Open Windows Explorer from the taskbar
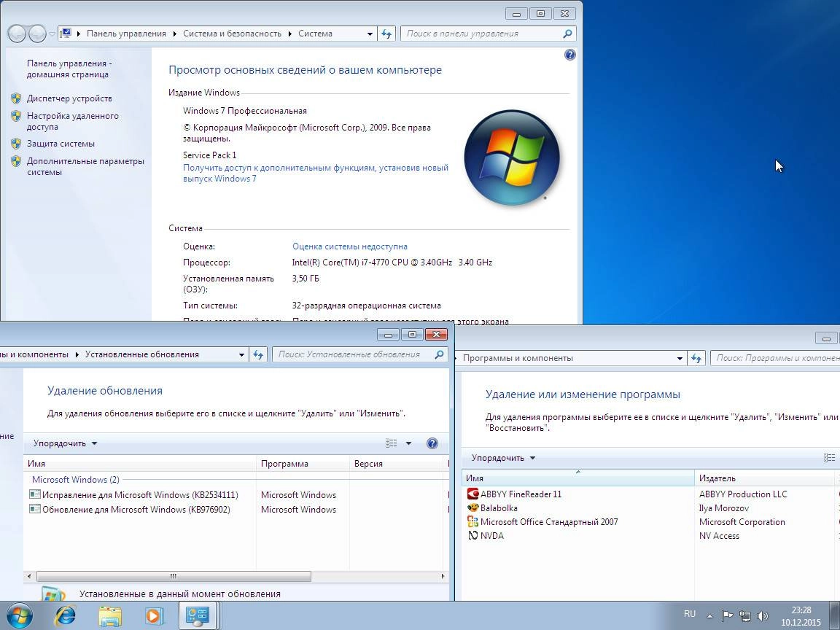The height and width of the screenshot is (630, 840). (x=110, y=616)
